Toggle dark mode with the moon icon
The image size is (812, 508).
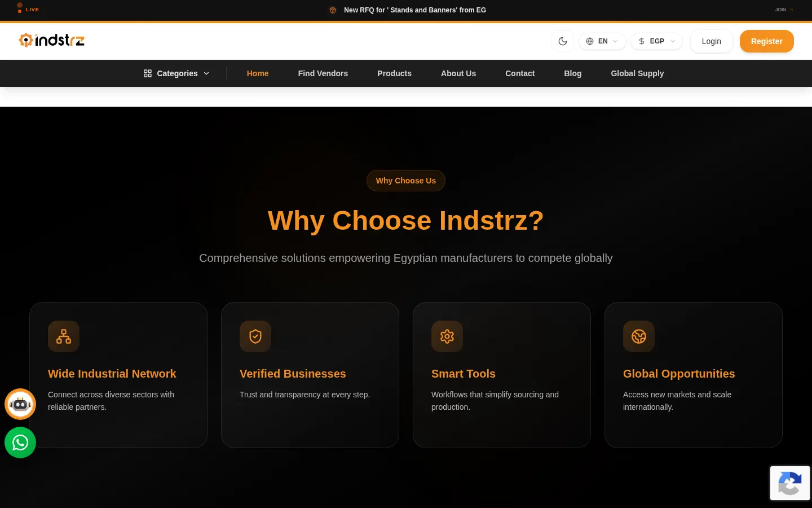click(563, 41)
